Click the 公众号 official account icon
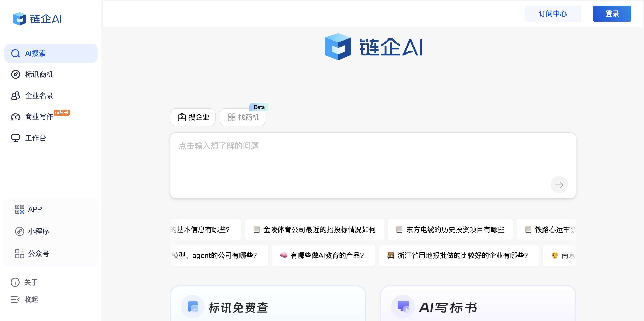The image size is (644, 321). pyautogui.click(x=19, y=254)
